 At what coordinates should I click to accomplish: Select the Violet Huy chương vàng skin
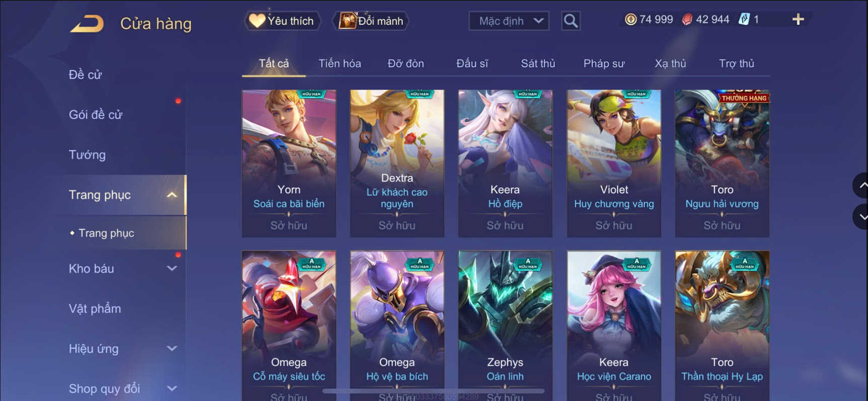[x=614, y=163]
